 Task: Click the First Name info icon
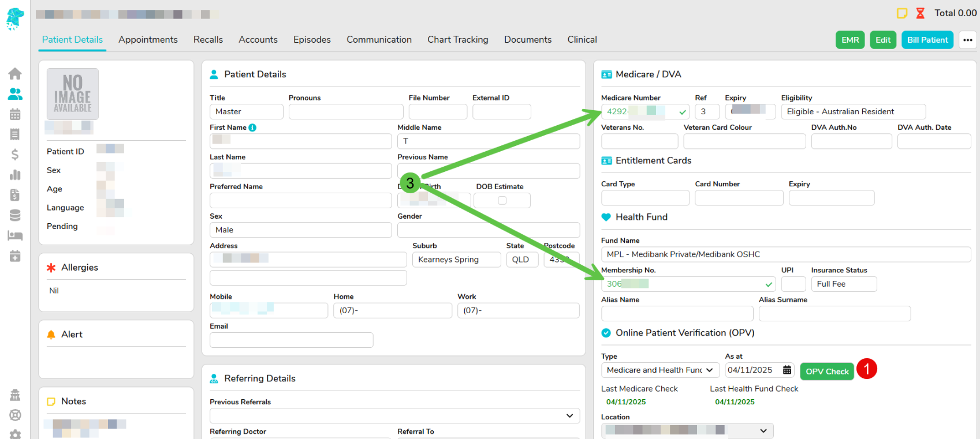tap(252, 127)
